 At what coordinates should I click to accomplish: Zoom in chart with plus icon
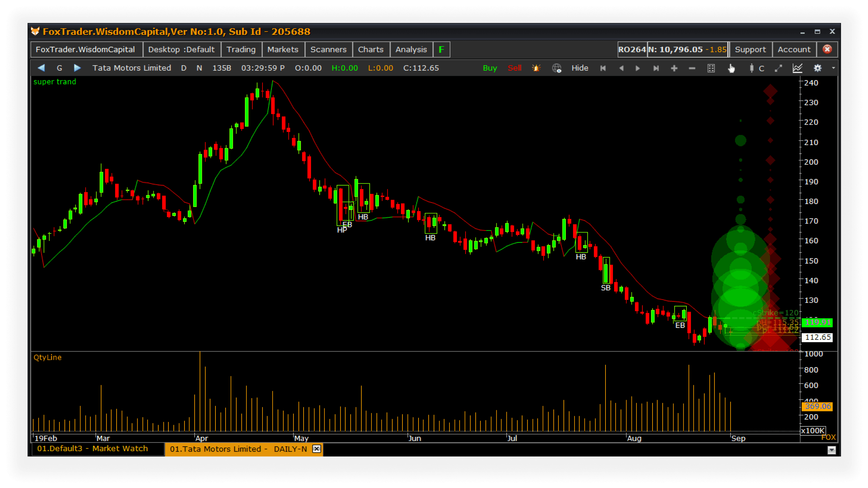point(674,68)
